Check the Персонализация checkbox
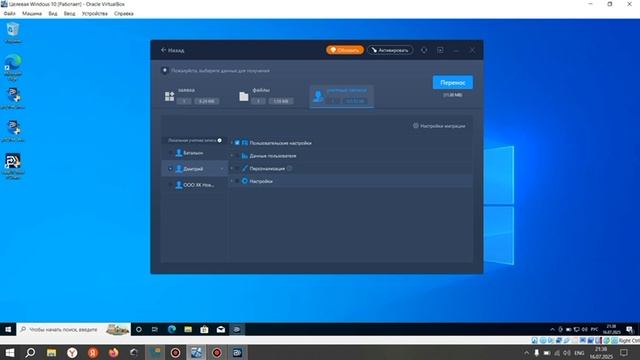 (x=237, y=168)
